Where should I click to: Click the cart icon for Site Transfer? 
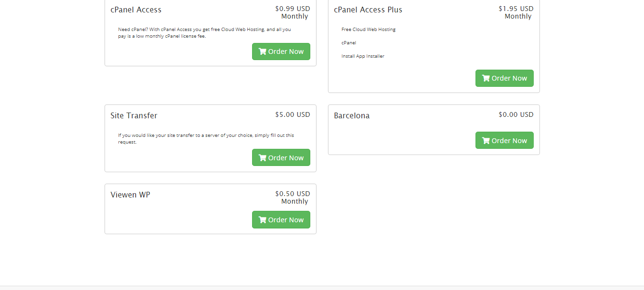pyautogui.click(x=263, y=158)
